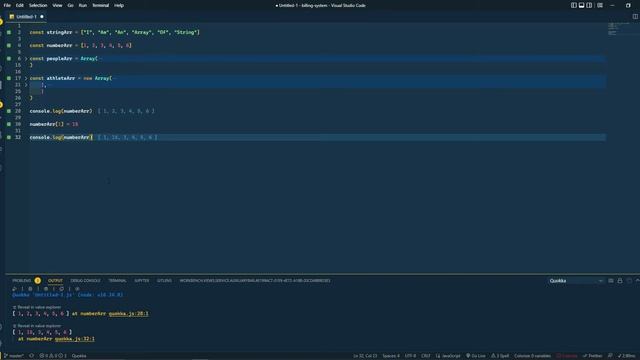Switch to the Debug Console tab

85,281
